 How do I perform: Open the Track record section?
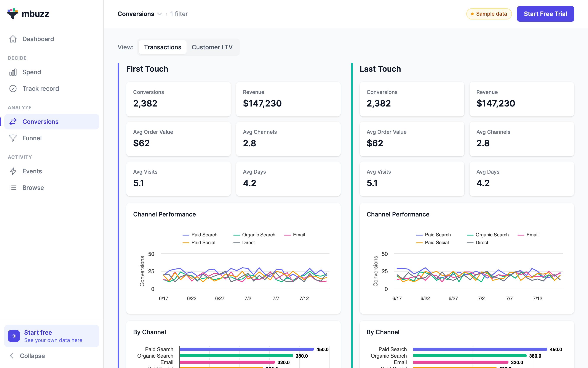(51, 89)
